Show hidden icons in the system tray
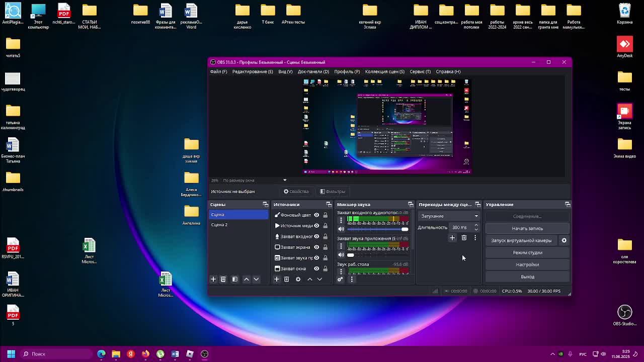The width and height of the screenshot is (644, 362). pos(552,354)
